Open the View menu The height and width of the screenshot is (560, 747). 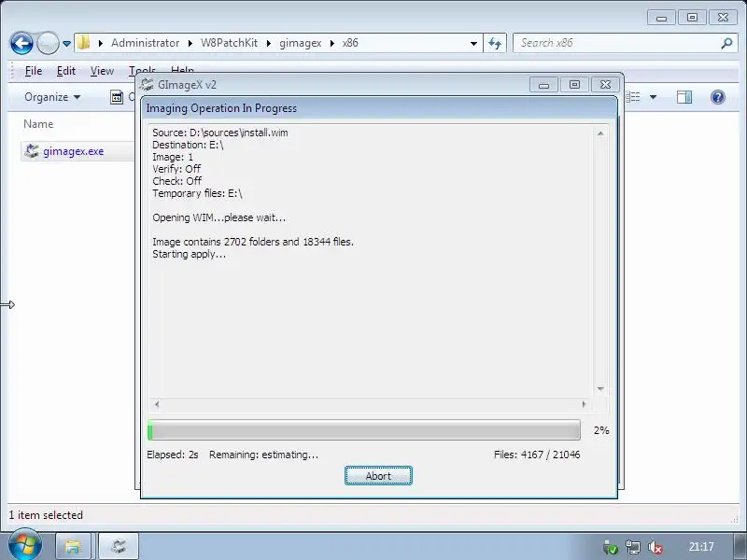pos(102,71)
